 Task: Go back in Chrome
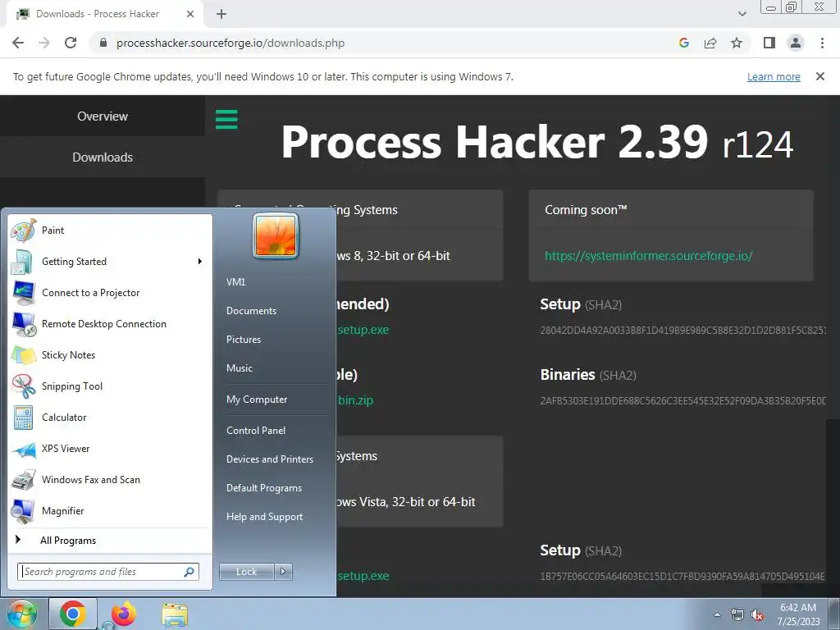tap(18, 43)
